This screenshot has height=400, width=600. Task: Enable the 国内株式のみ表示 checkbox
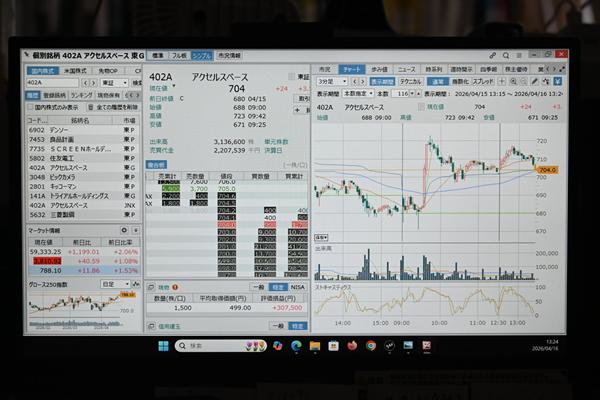click(x=31, y=106)
